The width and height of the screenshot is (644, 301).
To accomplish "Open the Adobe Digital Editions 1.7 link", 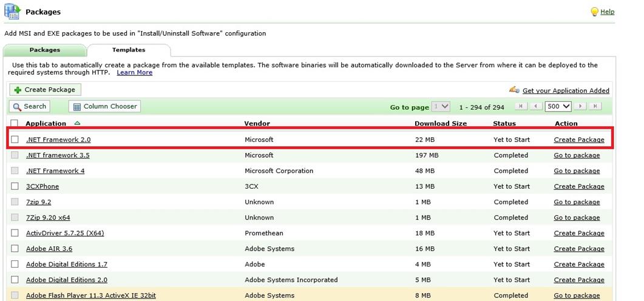I will coord(67,265).
